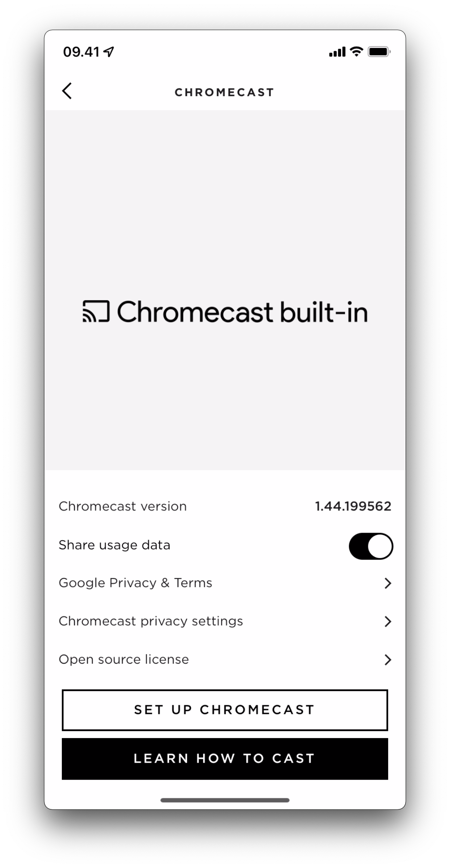Expand Chromecast privacy settings chevron
The image size is (450, 868).
(388, 622)
